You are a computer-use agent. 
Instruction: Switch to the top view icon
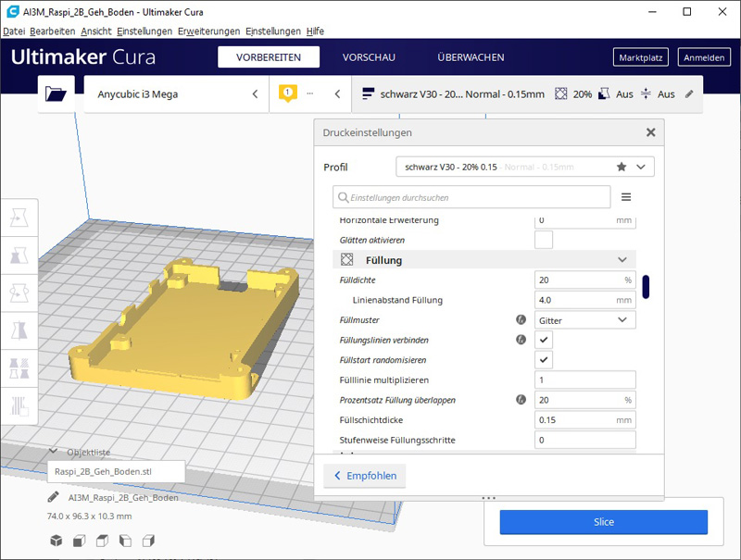(x=102, y=541)
